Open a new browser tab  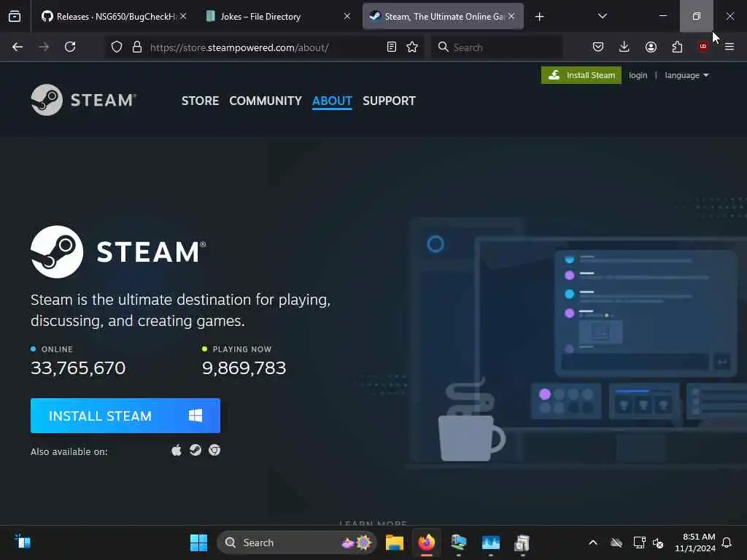coord(539,17)
